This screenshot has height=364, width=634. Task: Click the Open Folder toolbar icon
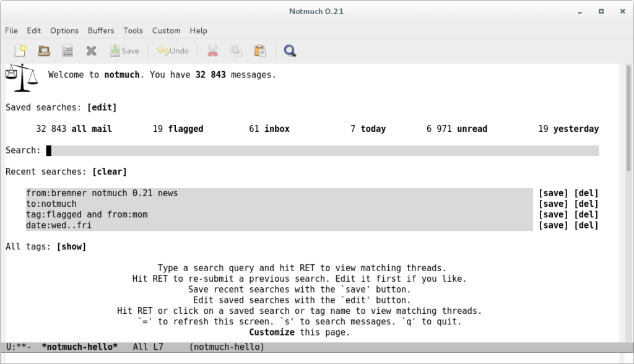44,51
